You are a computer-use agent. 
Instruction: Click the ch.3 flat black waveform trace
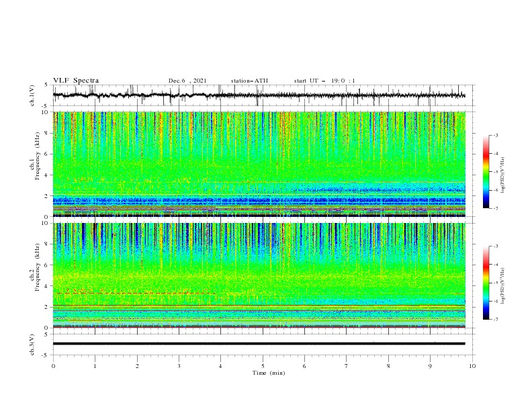click(x=259, y=344)
